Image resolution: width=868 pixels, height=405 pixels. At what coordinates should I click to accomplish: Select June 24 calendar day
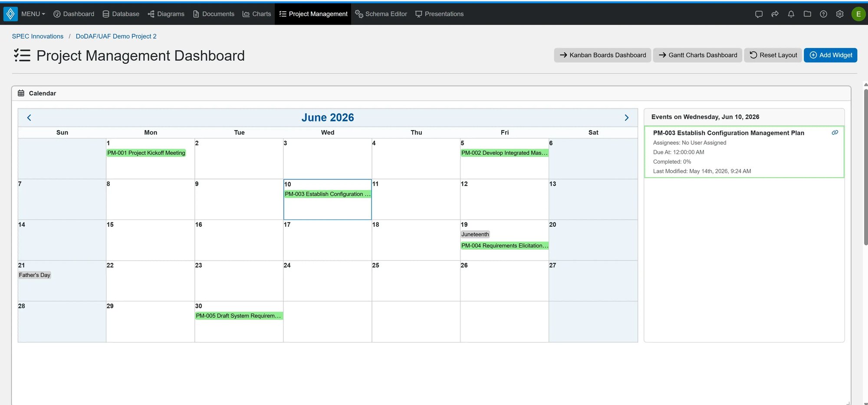click(327, 281)
